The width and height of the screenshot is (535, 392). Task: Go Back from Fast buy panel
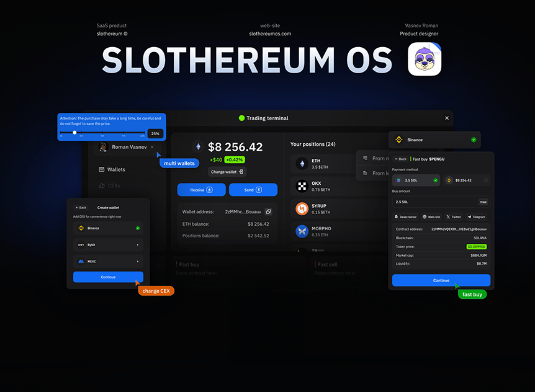pyautogui.click(x=401, y=159)
